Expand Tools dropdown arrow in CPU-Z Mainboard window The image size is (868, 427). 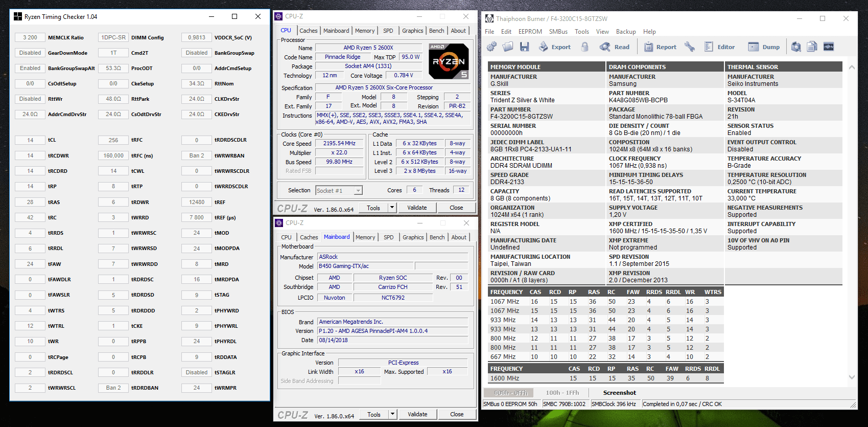click(392, 414)
